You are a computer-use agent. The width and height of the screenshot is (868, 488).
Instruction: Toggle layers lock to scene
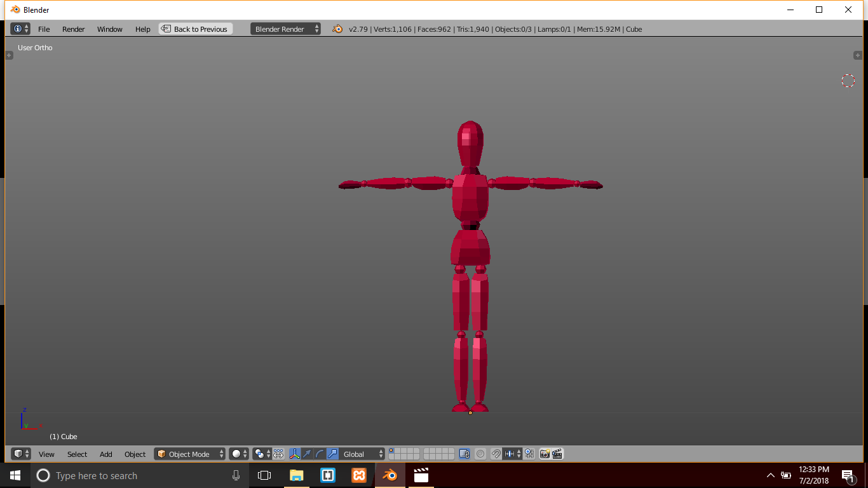[x=464, y=454]
